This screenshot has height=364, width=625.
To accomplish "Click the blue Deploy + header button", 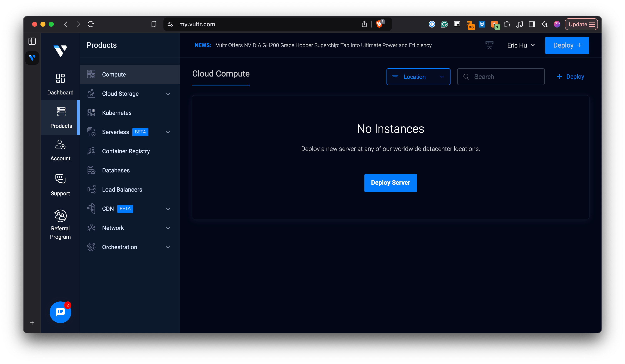I will click(x=567, y=45).
